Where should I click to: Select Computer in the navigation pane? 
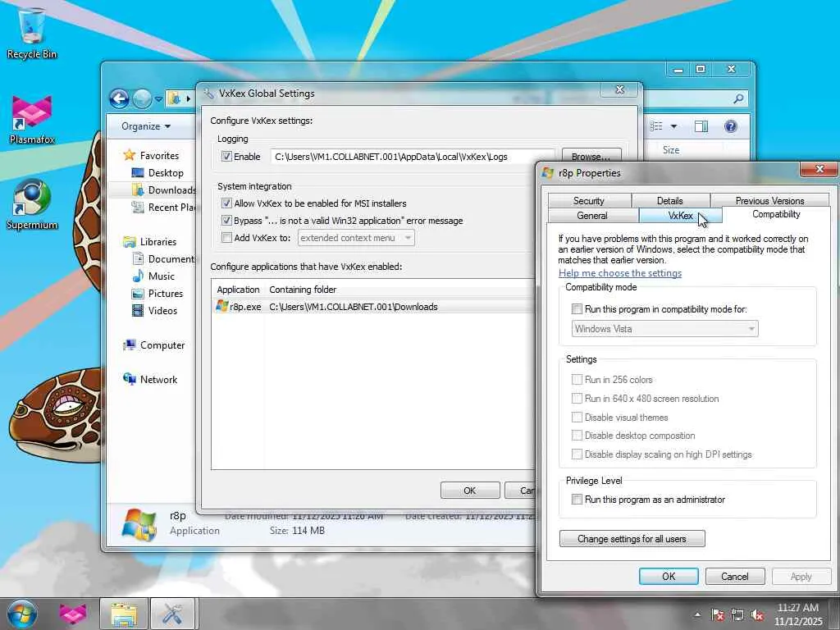[x=162, y=345]
